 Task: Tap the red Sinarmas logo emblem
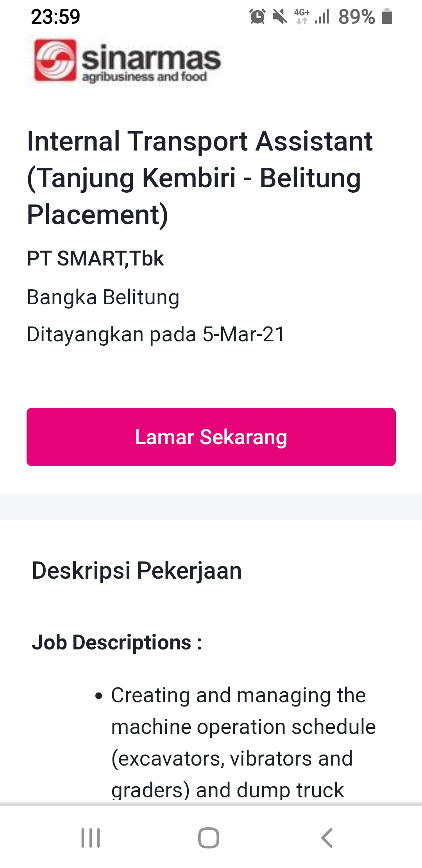tap(55, 60)
